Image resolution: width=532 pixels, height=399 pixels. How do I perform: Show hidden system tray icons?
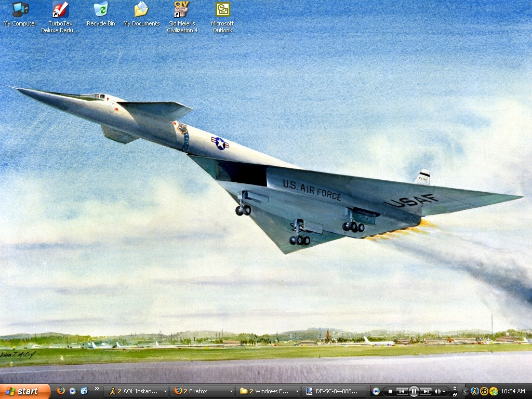pyautogui.click(x=465, y=391)
